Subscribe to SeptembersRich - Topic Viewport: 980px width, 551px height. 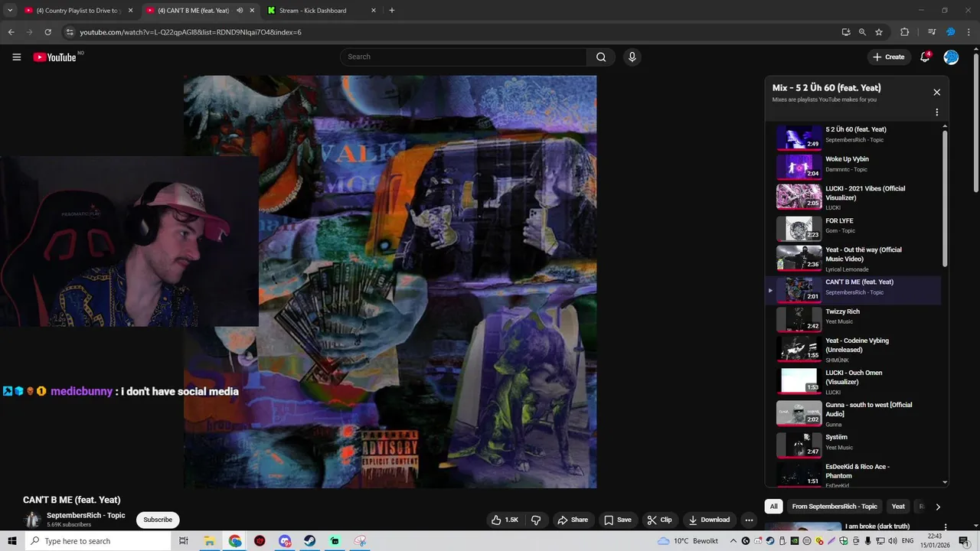[158, 520]
